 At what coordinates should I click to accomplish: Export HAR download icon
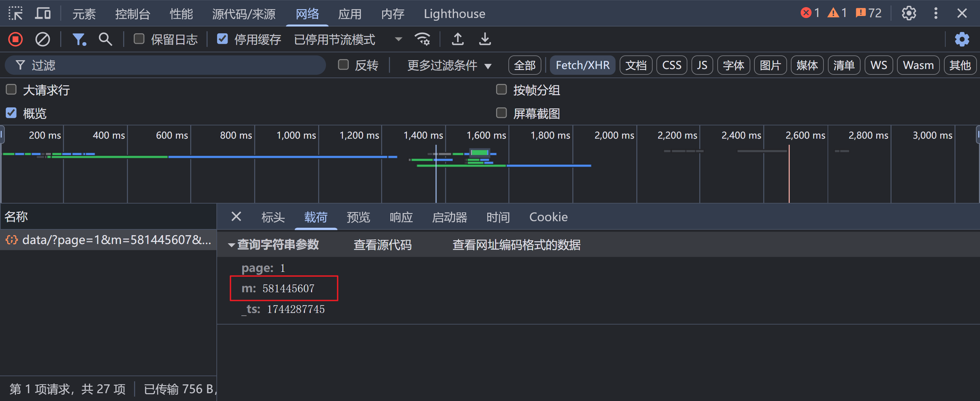point(485,39)
